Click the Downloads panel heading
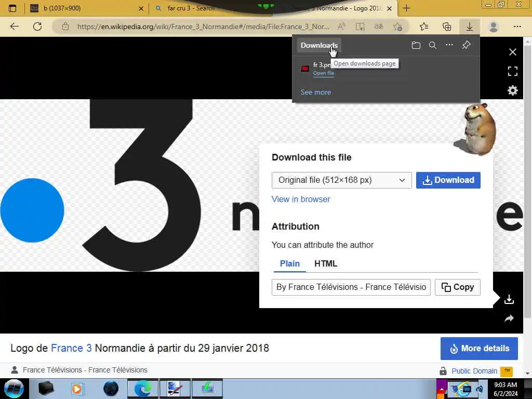Viewport: 532px width, 399px height. 319,45
